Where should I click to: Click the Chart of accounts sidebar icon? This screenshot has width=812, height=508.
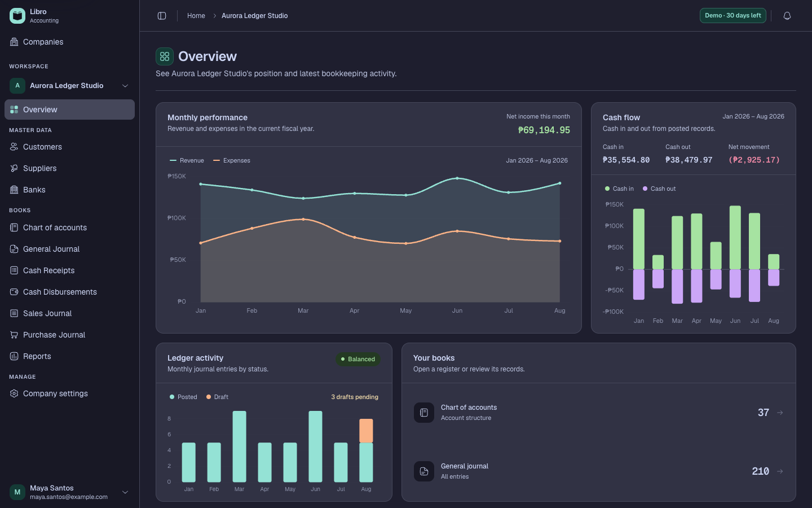pyautogui.click(x=14, y=227)
